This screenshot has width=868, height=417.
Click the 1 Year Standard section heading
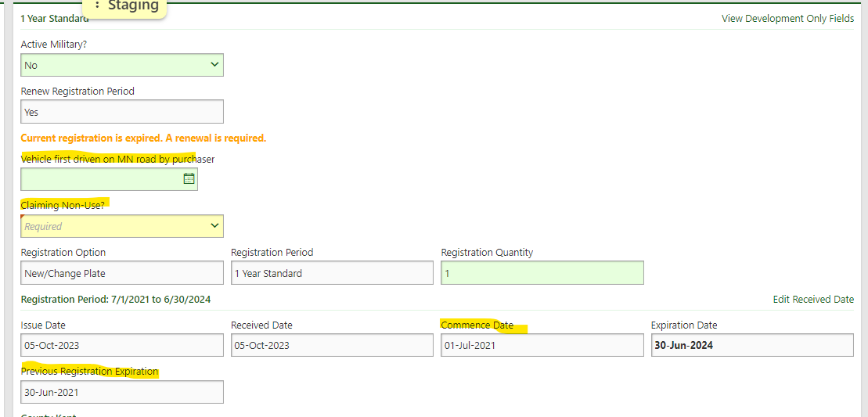[x=54, y=18]
